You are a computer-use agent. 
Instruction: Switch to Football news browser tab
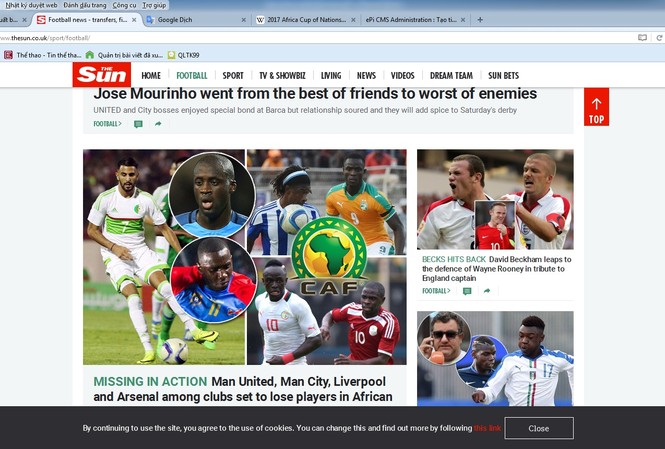coord(87,20)
